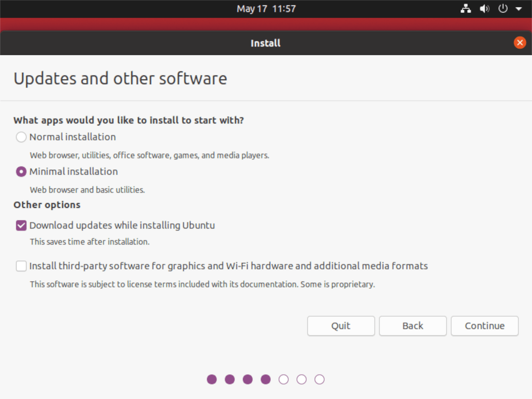Click the last empty progress dot

tap(319, 379)
